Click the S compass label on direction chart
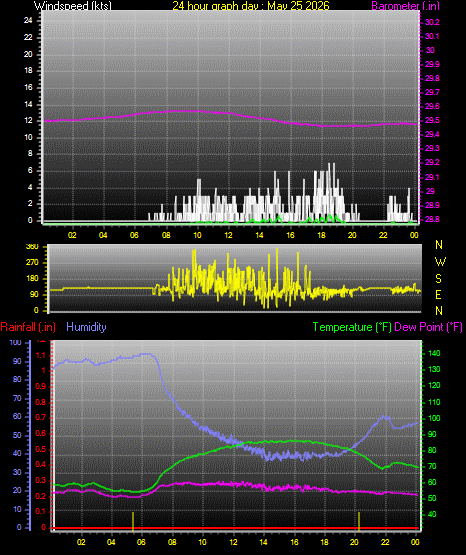 coord(439,279)
